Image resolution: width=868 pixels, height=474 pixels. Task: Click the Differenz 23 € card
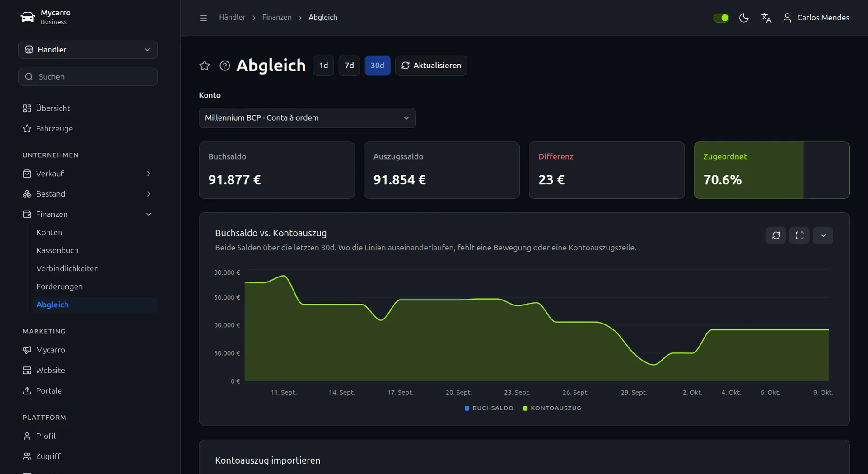click(607, 170)
